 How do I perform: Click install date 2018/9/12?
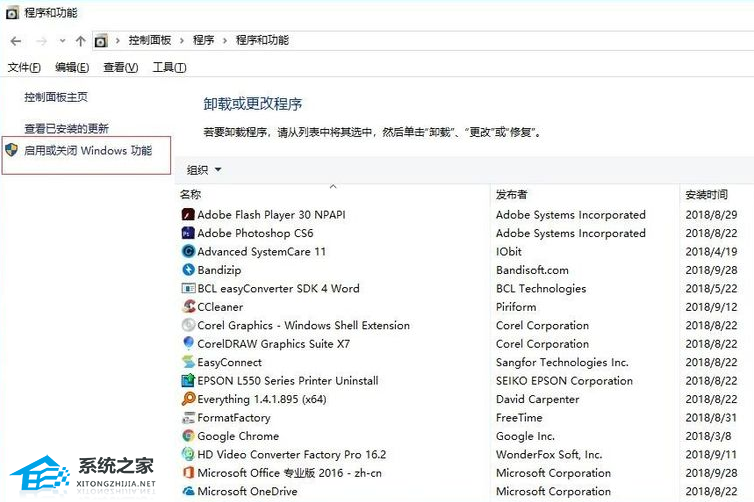pos(711,307)
